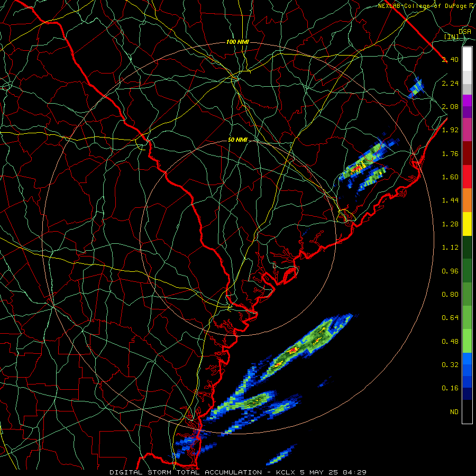Click the black ND swatch on color scale

click(467, 411)
